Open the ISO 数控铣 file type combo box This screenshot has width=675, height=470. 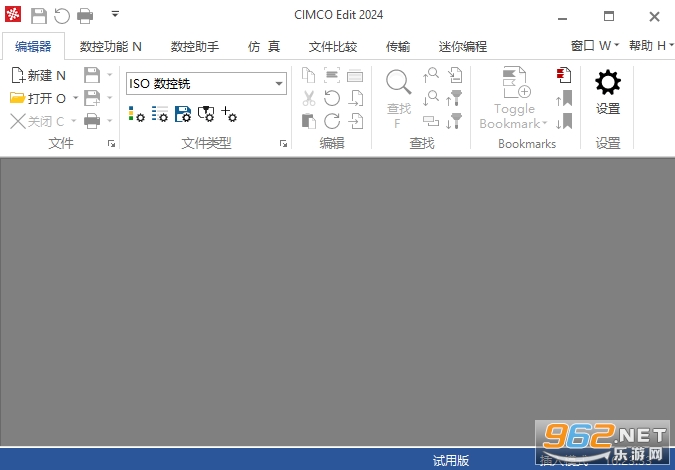pos(206,83)
